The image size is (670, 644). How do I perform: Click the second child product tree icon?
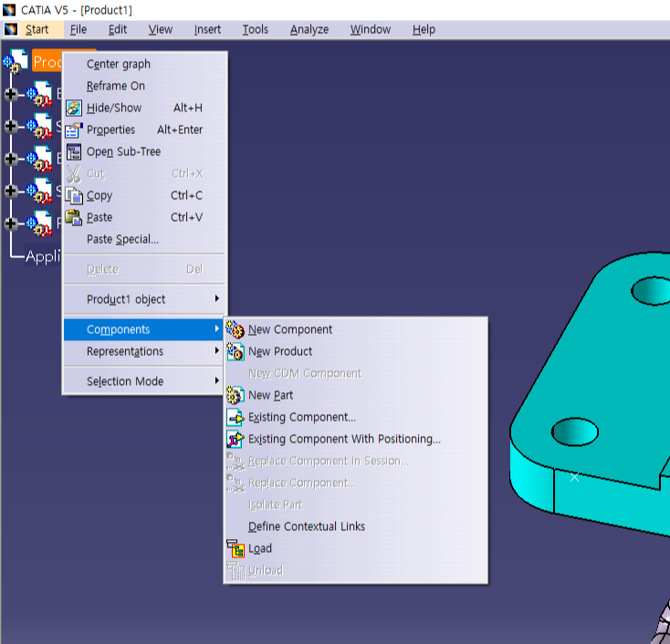(39, 127)
